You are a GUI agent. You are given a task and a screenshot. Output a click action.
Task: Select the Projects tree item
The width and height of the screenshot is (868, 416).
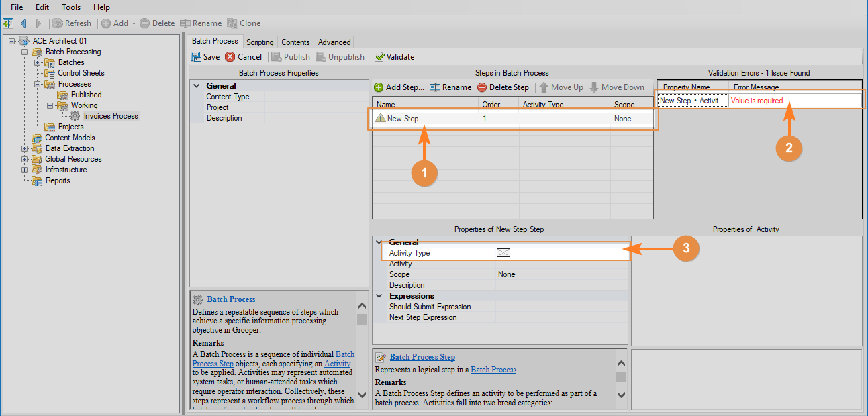coord(71,127)
